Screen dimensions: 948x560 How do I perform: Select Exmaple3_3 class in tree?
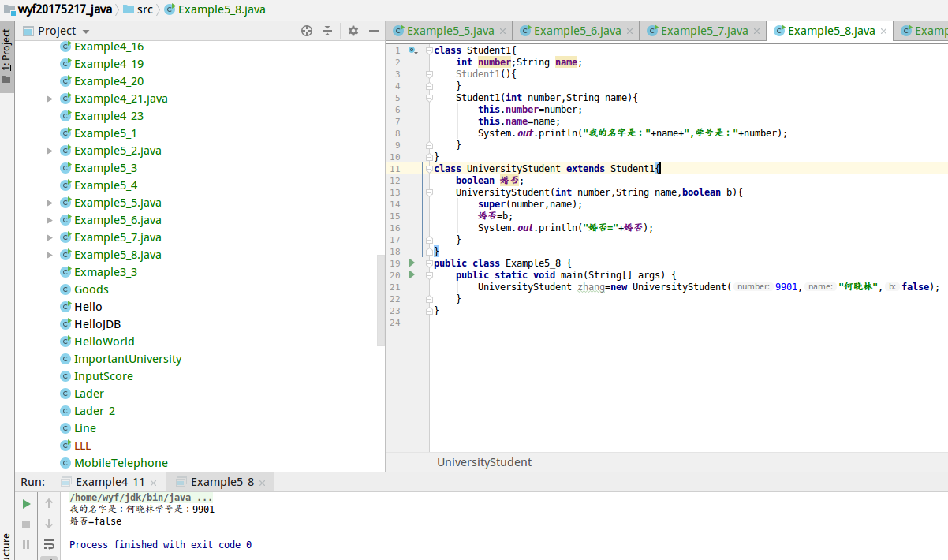(x=106, y=272)
